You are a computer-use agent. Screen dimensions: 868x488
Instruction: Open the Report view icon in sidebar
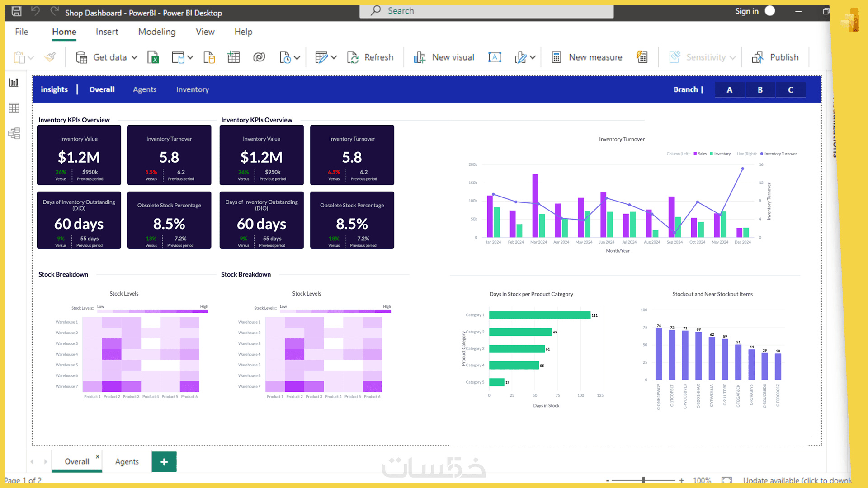(14, 83)
